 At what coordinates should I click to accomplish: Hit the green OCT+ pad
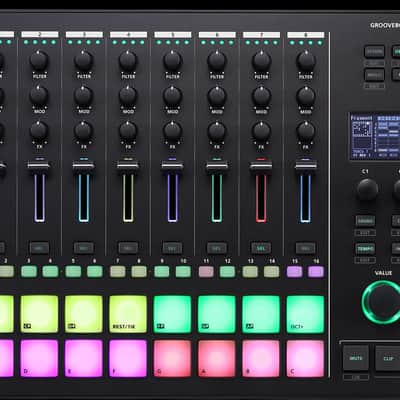(x=305, y=314)
